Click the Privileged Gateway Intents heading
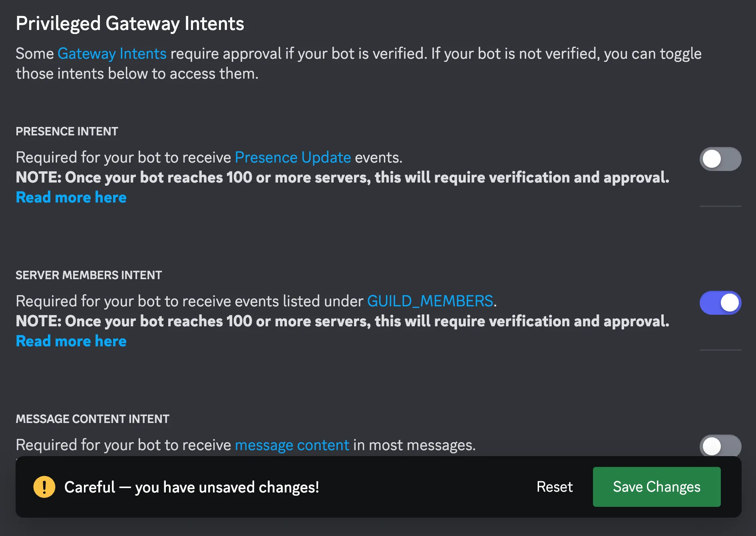756x536 pixels. coord(130,24)
